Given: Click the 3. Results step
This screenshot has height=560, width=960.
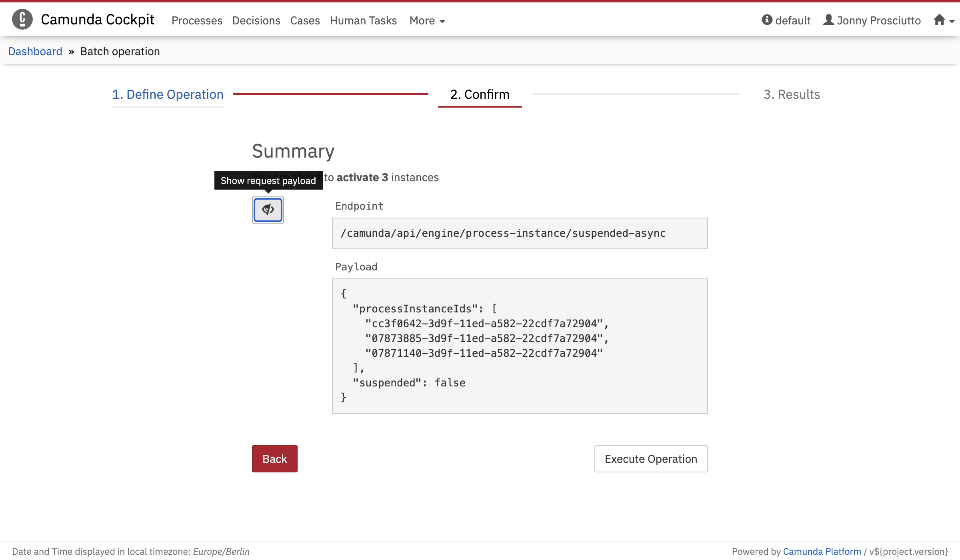Looking at the screenshot, I should tap(792, 94).
